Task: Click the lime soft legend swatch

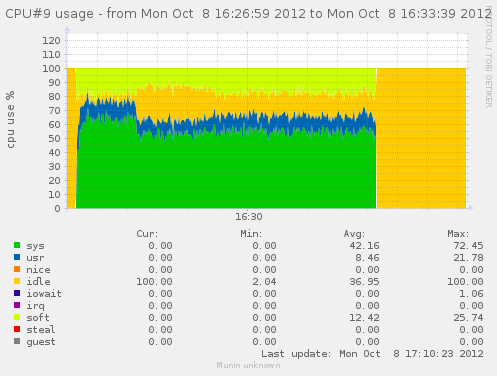Action: coord(17,317)
